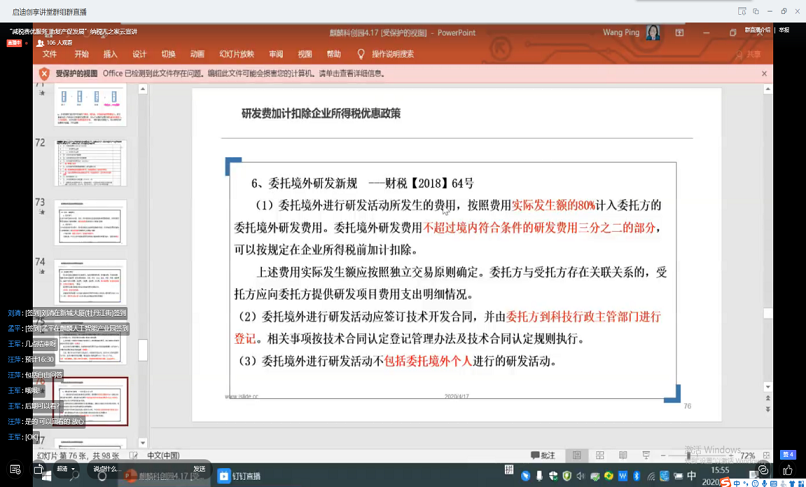The image size is (806, 487).
Task: Open the 审阅 ribbon tab
Action: (276, 54)
